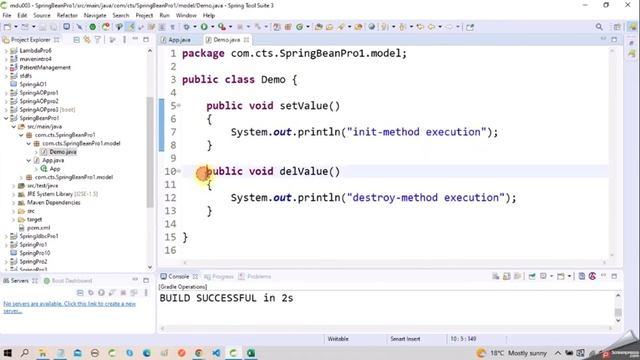Click the taskbar search magnifier
This screenshot has width=640, height=360.
click(25, 353)
